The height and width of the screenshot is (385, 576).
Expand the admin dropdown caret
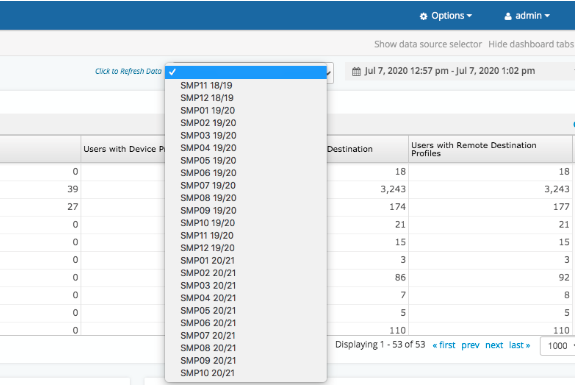pos(547,16)
